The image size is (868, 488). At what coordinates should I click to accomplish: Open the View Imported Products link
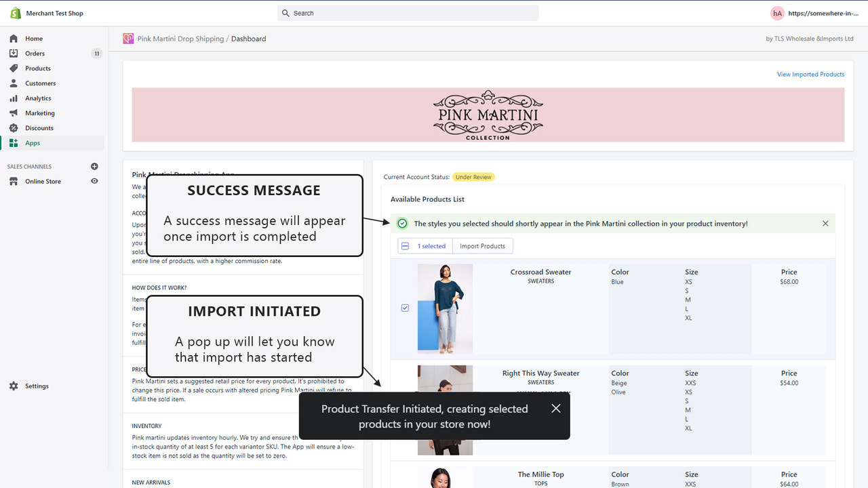point(810,74)
